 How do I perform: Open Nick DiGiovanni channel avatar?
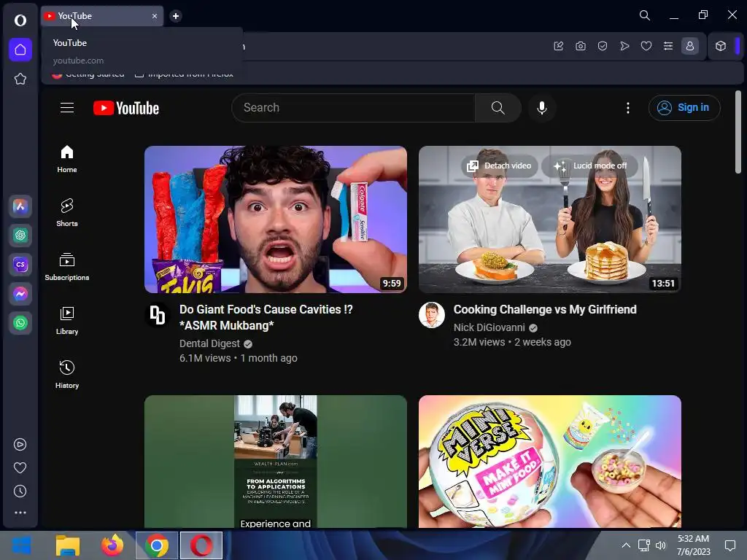(432, 315)
